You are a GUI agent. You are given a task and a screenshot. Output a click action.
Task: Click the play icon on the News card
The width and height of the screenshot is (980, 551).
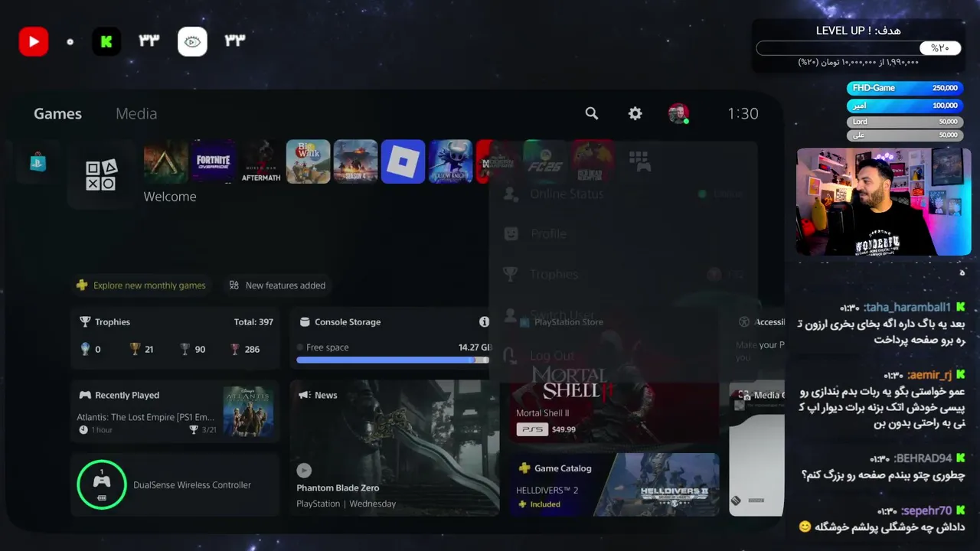[x=304, y=470]
